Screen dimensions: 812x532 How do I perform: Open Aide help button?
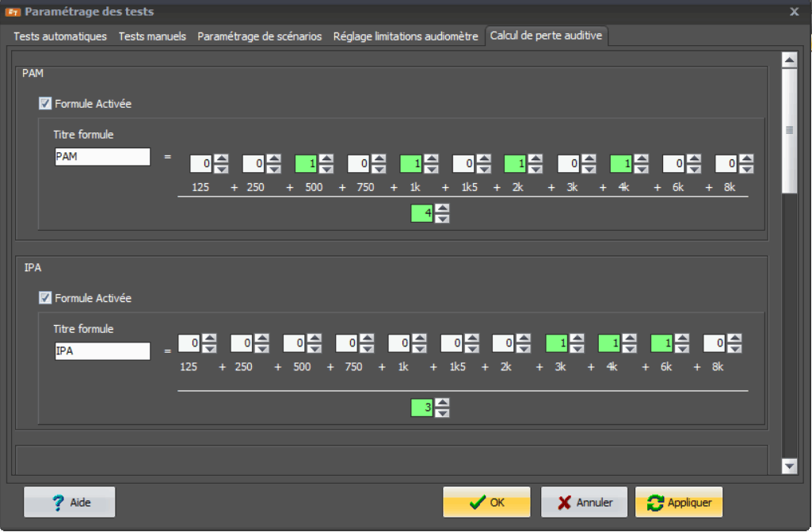point(70,503)
